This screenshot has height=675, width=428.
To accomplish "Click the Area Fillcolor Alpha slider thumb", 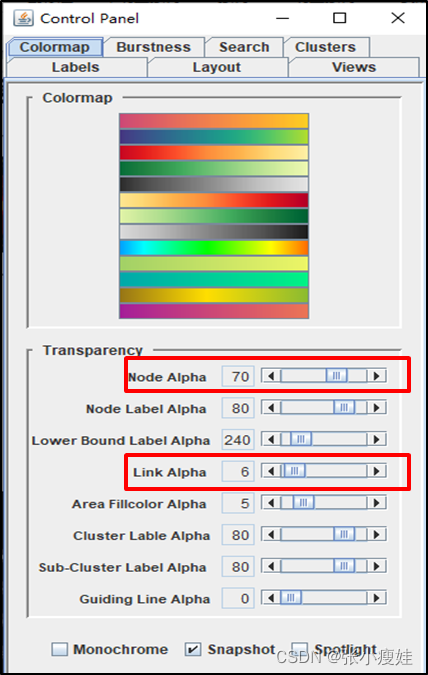I will pos(304,502).
